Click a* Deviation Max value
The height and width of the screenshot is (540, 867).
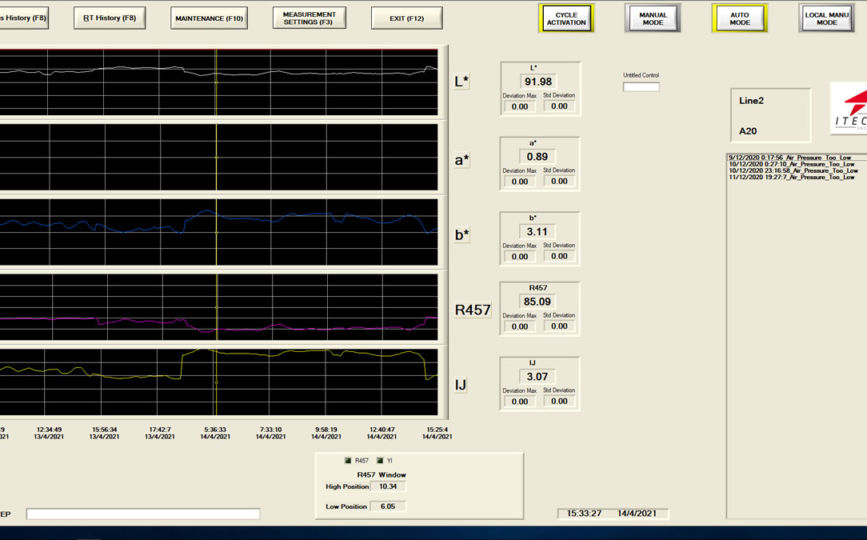point(520,181)
